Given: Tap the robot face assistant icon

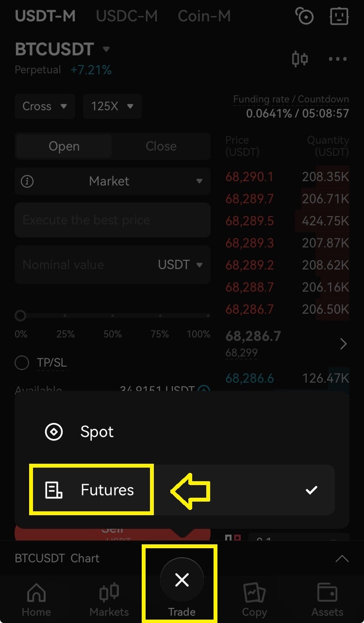Looking at the screenshot, I should 339,17.
